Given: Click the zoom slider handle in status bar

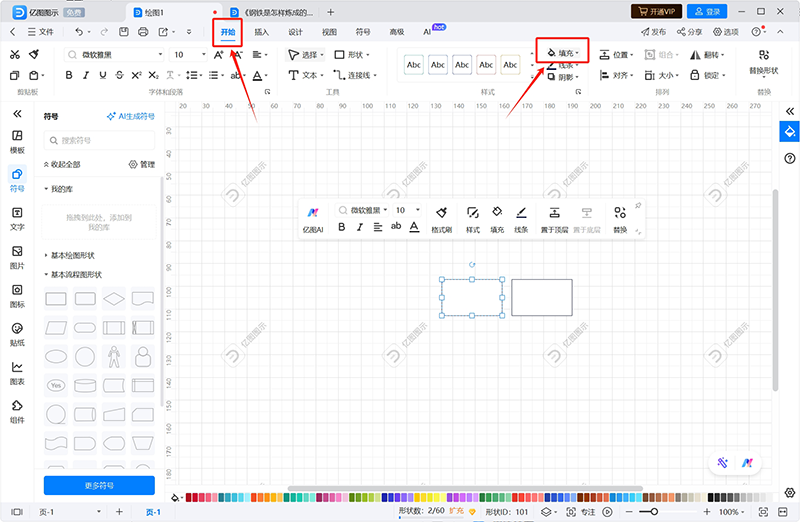Looking at the screenshot, I should 654,511.
